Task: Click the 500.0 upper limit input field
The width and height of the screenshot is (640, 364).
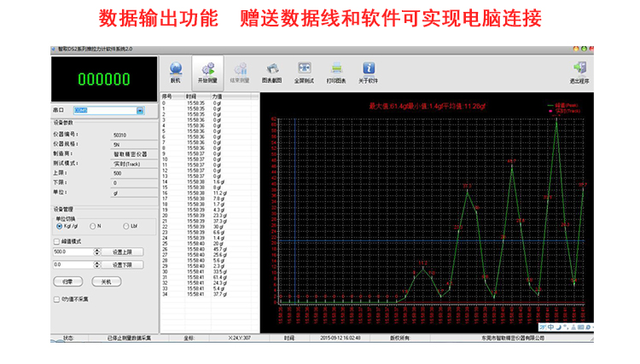Action: tap(77, 252)
